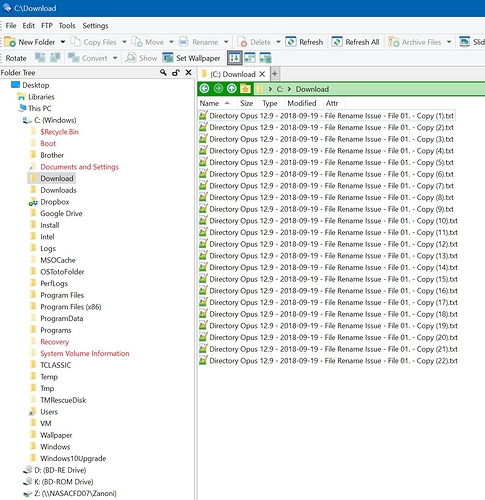Sort file list by Modified column

(302, 103)
